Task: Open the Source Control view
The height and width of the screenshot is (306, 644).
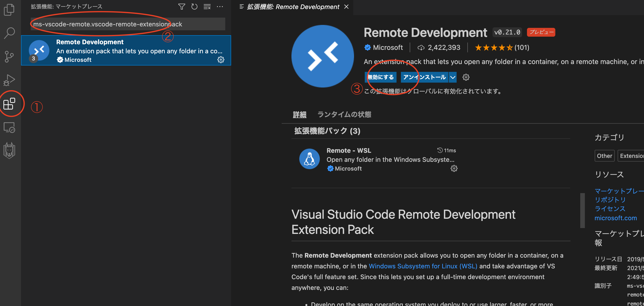Action: tap(9, 56)
